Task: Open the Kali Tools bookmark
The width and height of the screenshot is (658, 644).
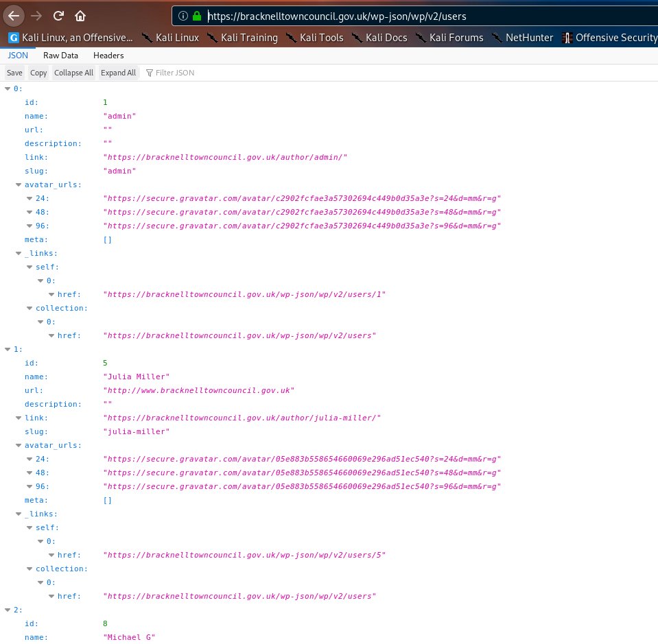Action: pos(314,38)
